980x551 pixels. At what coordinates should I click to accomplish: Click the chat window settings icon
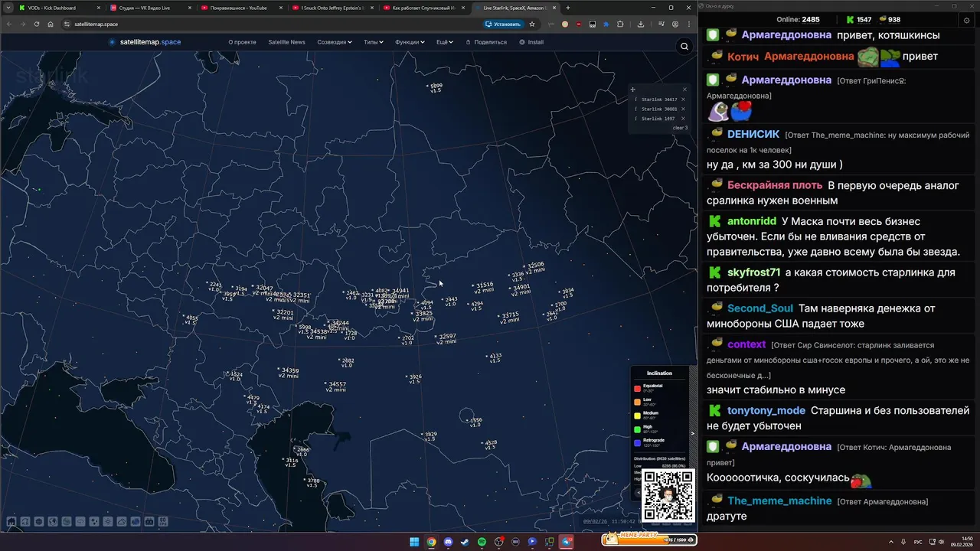(x=966, y=20)
